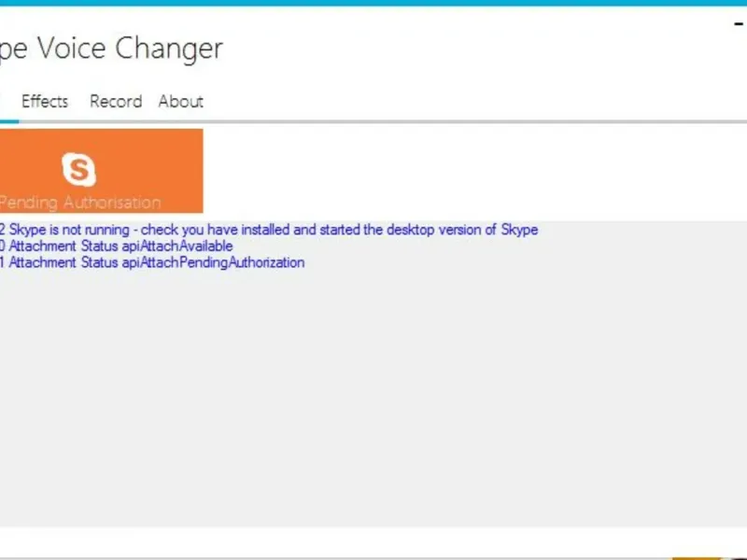Minimize the Voice Changer window
Viewport: 747px width, 560px height.
[x=739, y=24]
